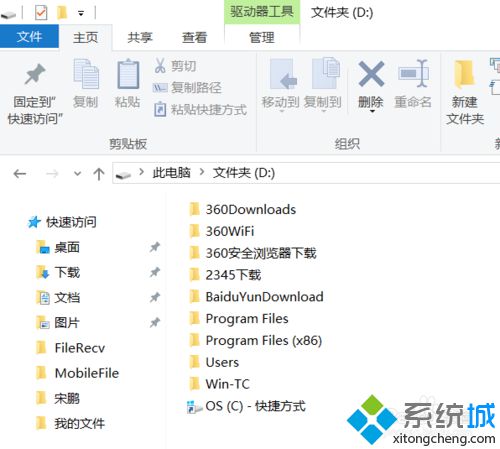This screenshot has width=500, height=449.
Task: Open the File (文件) tab
Action: click(29, 37)
